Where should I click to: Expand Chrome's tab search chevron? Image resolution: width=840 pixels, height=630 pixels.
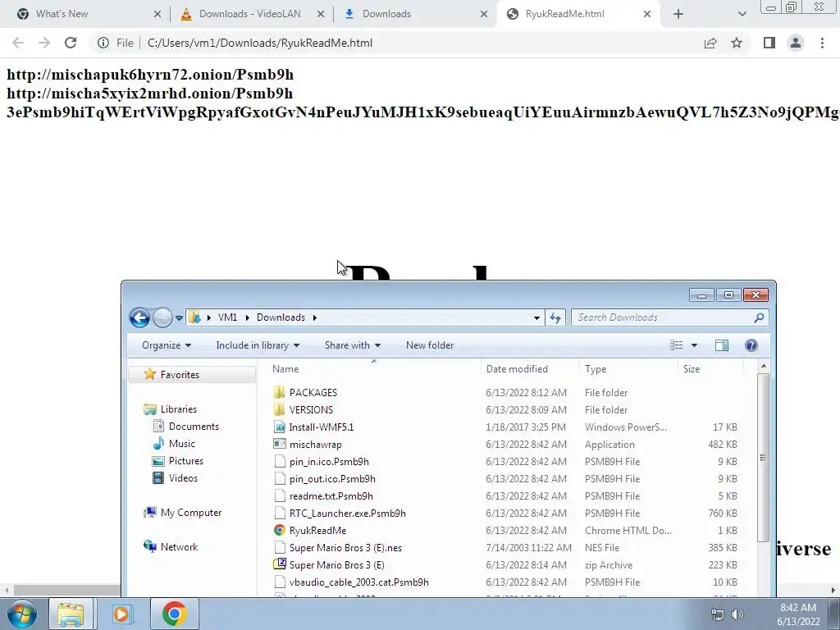point(742,14)
